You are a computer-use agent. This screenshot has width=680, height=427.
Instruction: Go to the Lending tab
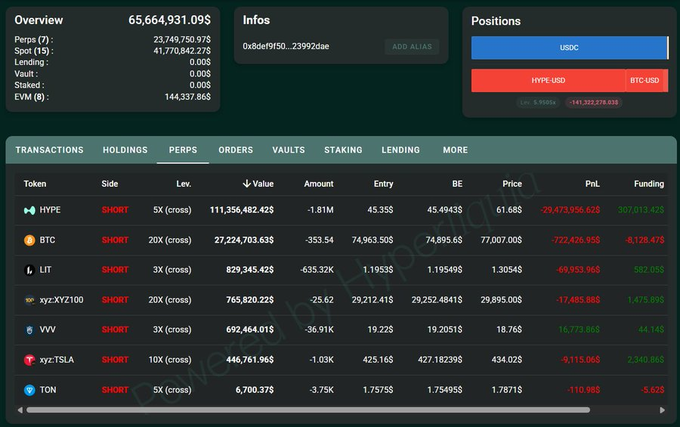pyautogui.click(x=401, y=150)
